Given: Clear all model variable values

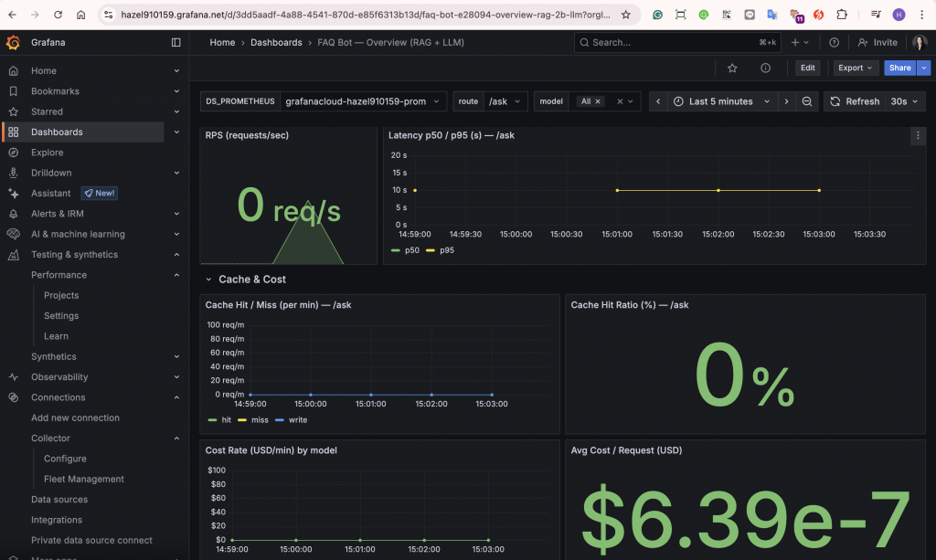Looking at the screenshot, I should coord(620,101).
